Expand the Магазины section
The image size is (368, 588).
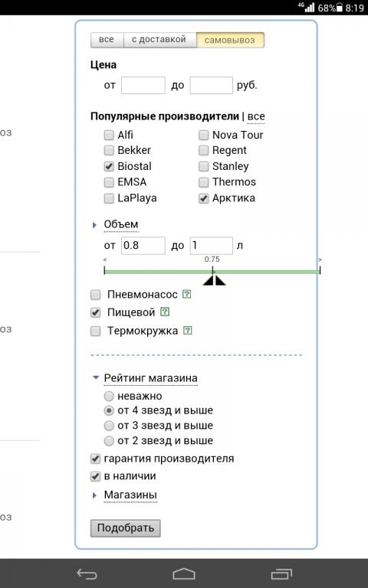pos(130,495)
